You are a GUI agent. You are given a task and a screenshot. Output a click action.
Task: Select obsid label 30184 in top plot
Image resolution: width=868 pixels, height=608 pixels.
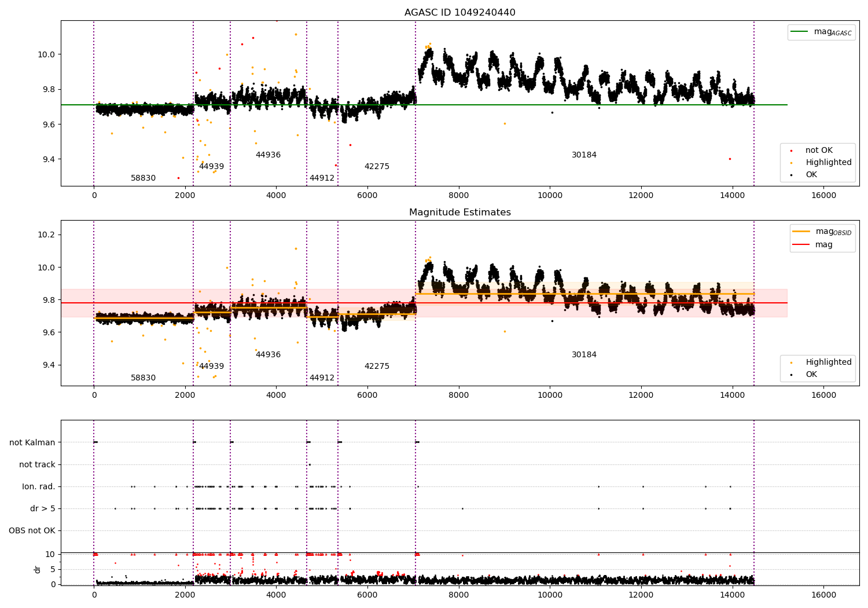click(584, 155)
